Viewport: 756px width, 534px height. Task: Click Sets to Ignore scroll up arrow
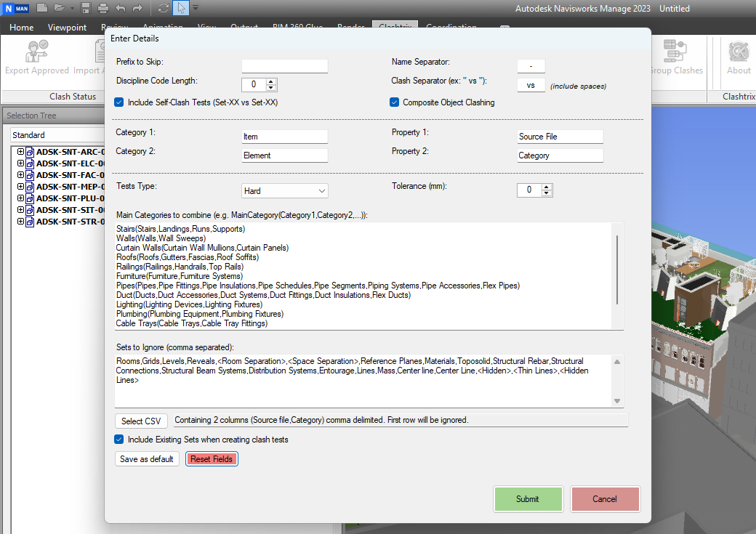coord(617,362)
